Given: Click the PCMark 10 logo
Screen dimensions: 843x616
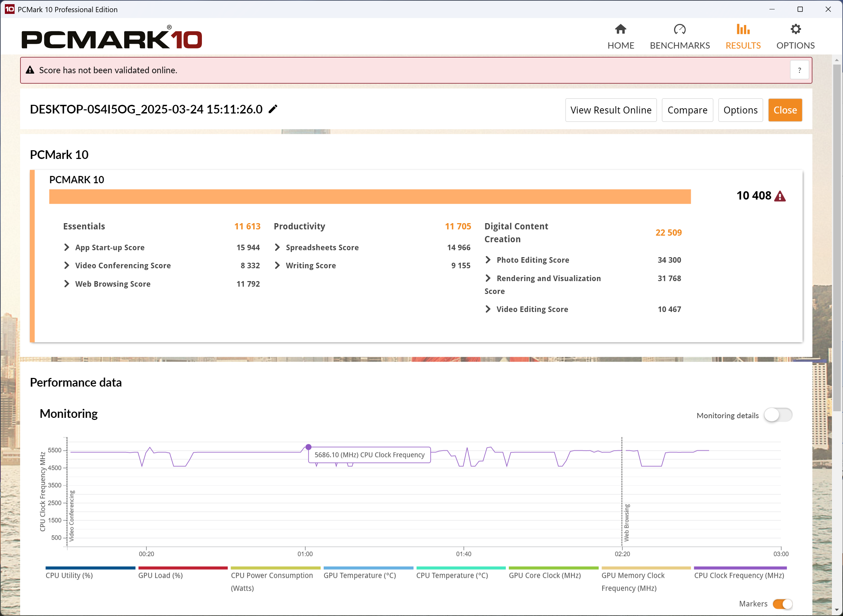Looking at the screenshot, I should coord(112,38).
